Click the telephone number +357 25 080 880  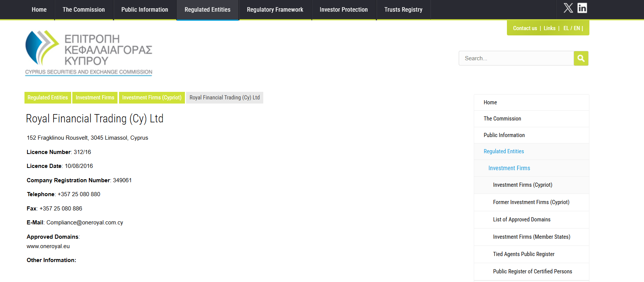(x=79, y=194)
